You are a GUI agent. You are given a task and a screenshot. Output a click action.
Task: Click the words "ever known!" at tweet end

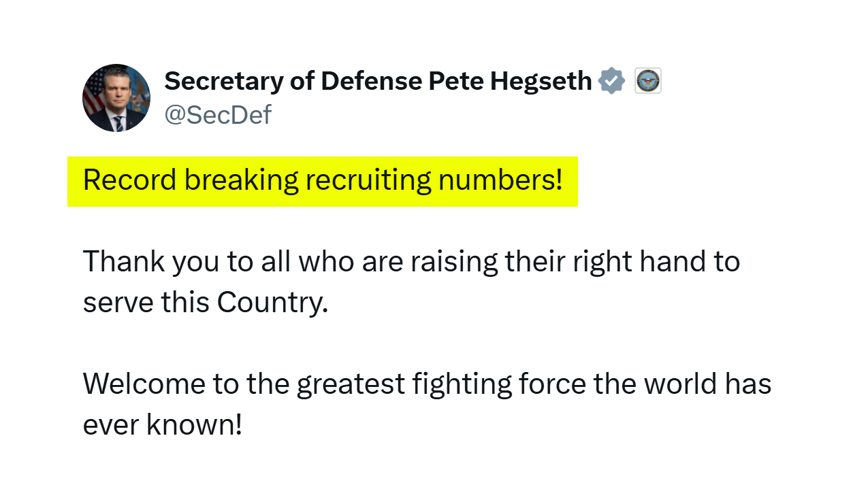click(x=163, y=426)
